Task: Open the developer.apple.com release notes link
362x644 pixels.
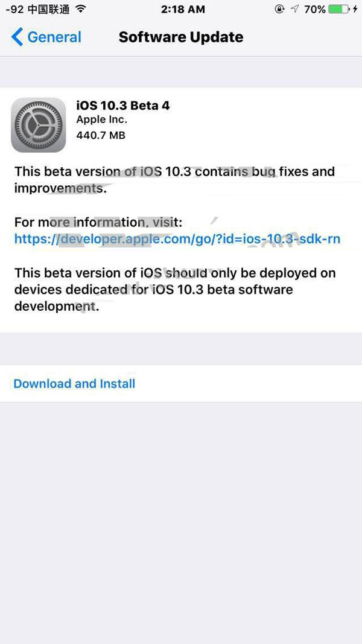Action: [x=177, y=238]
